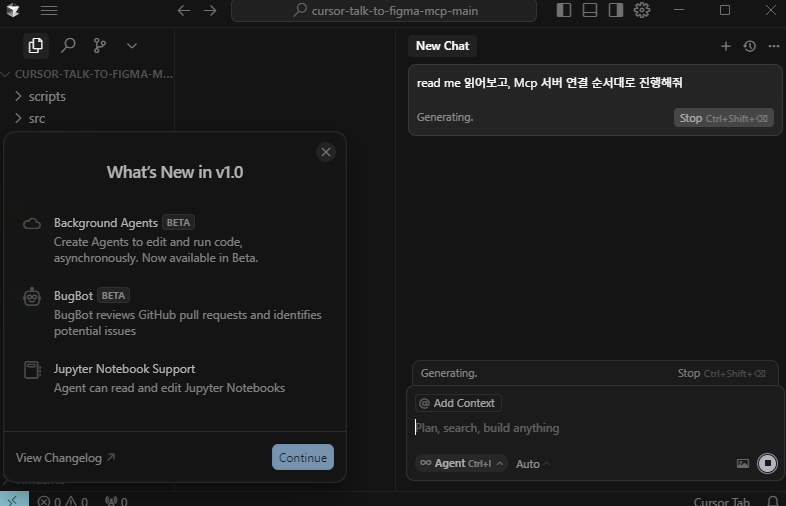Open Cursor settings gear icon
Image resolution: width=786 pixels, height=506 pixels.
click(642, 10)
